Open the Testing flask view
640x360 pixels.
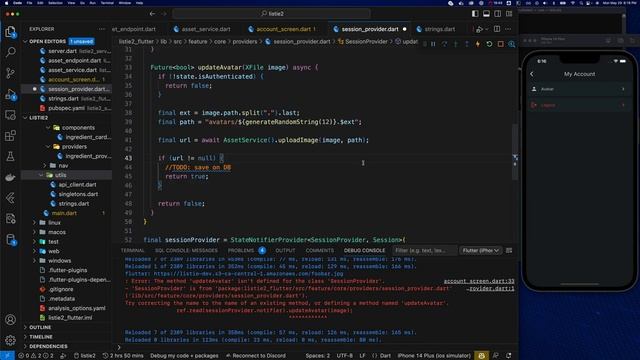click(x=11, y=156)
